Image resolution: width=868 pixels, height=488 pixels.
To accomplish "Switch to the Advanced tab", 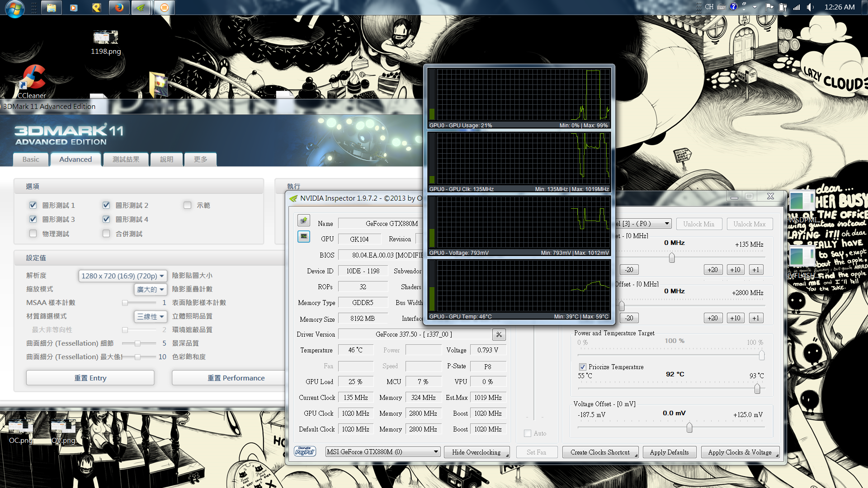I will (75, 159).
